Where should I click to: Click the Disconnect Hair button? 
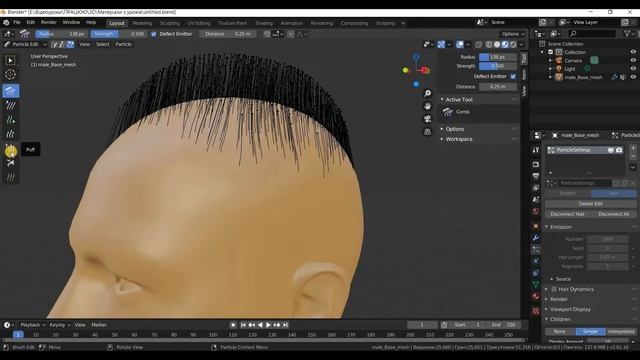568,214
